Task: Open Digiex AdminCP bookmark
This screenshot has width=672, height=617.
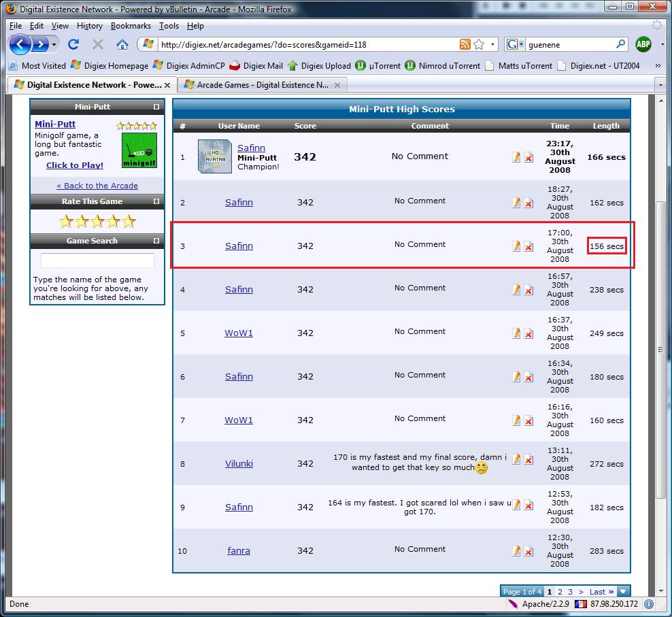Action: pyautogui.click(x=189, y=65)
